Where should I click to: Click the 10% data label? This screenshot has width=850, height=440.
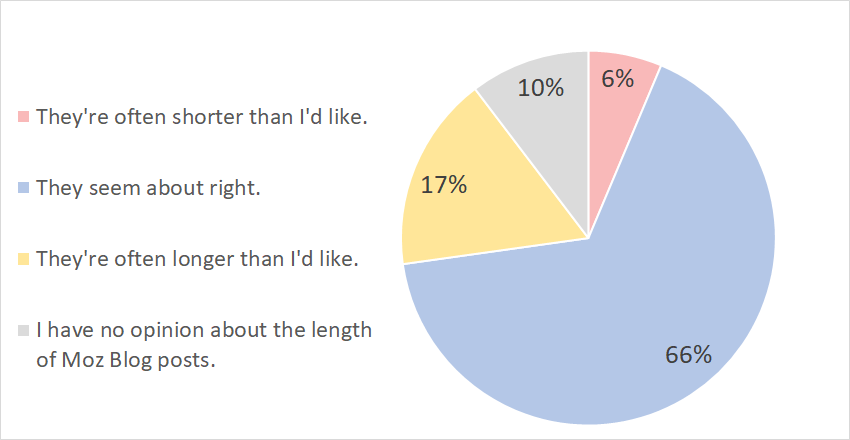pos(541,87)
